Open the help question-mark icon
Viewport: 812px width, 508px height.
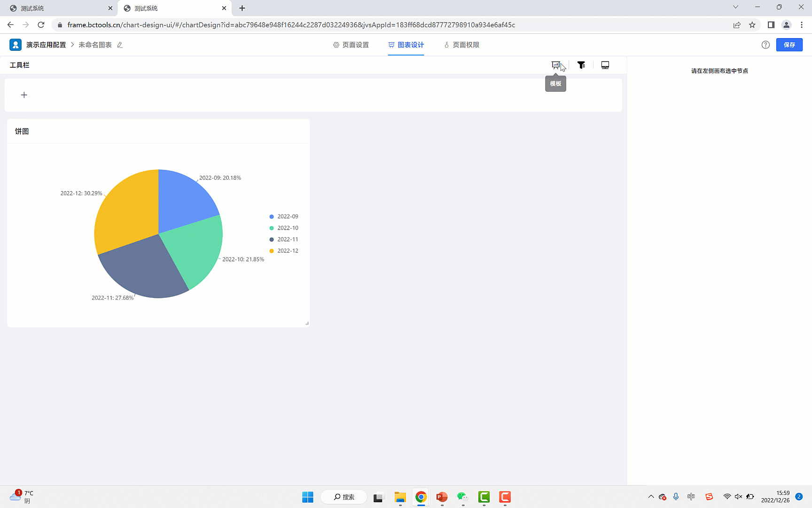[x=765, y=45]
